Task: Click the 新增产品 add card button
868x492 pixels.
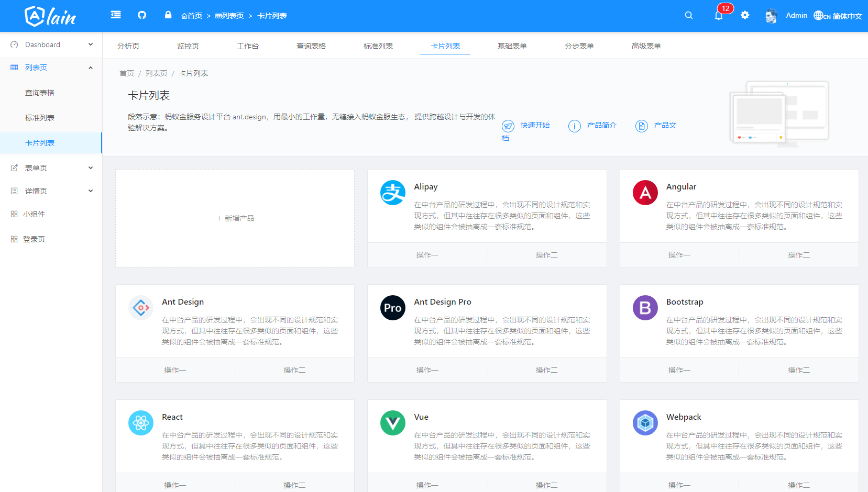Action: click(235, 218)
